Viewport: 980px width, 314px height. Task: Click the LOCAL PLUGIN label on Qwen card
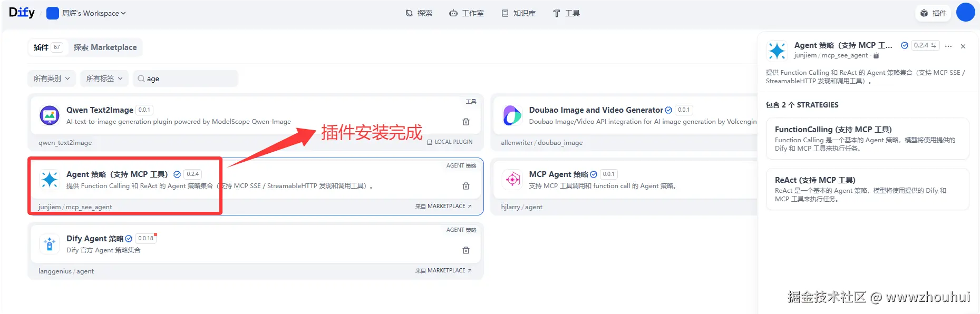(450, 142)
